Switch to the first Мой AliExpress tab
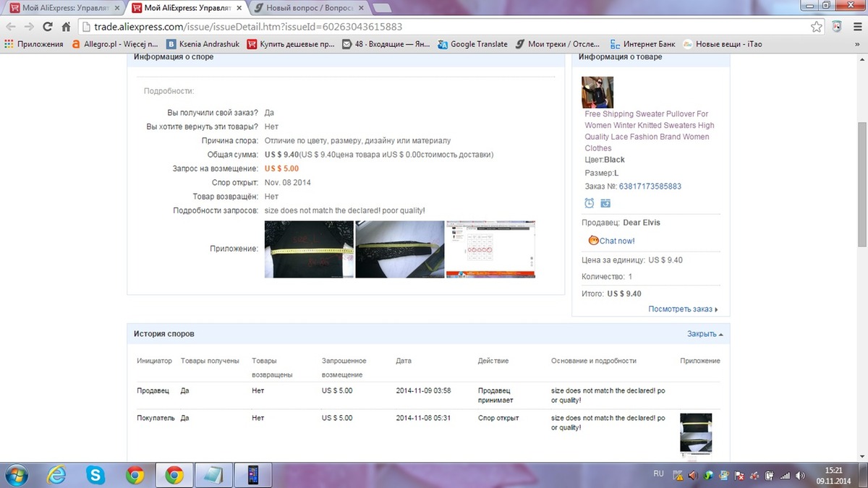This screenshot has width=868, height=488. point(64,8)
